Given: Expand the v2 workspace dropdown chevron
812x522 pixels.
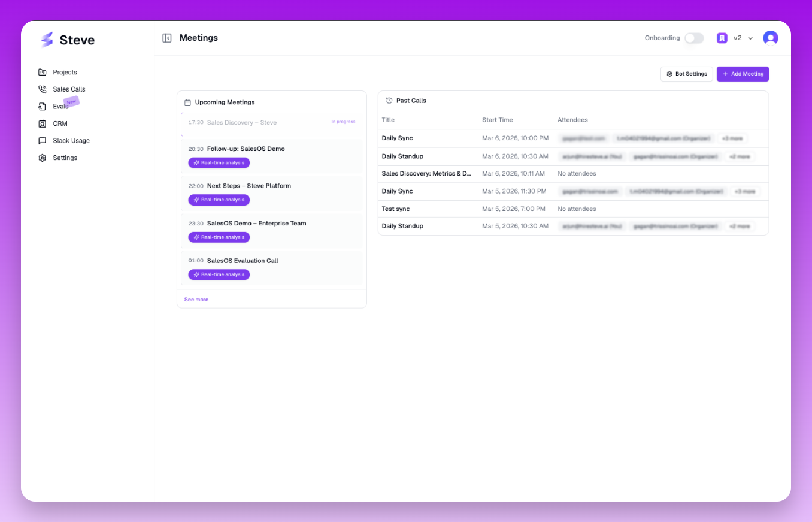Looking at the screenshot, I should coord(750,38).
